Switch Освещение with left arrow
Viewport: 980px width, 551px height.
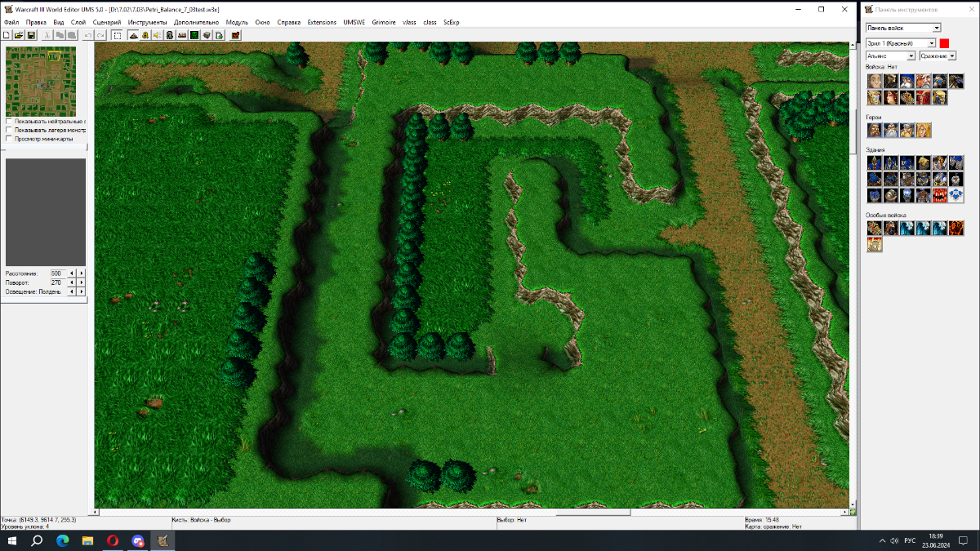71,291
